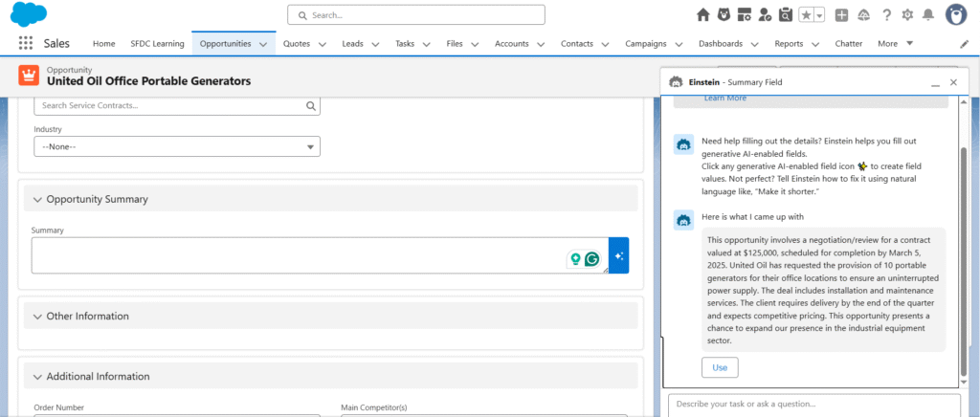Click the Grammarly icon in Summary field

click(x=592, y=258)
